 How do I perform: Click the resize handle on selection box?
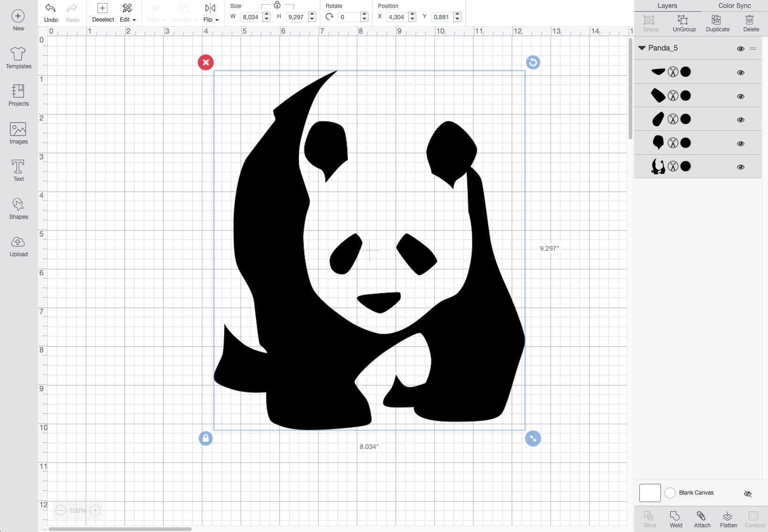pyautogui.click(x=533, y=439)
